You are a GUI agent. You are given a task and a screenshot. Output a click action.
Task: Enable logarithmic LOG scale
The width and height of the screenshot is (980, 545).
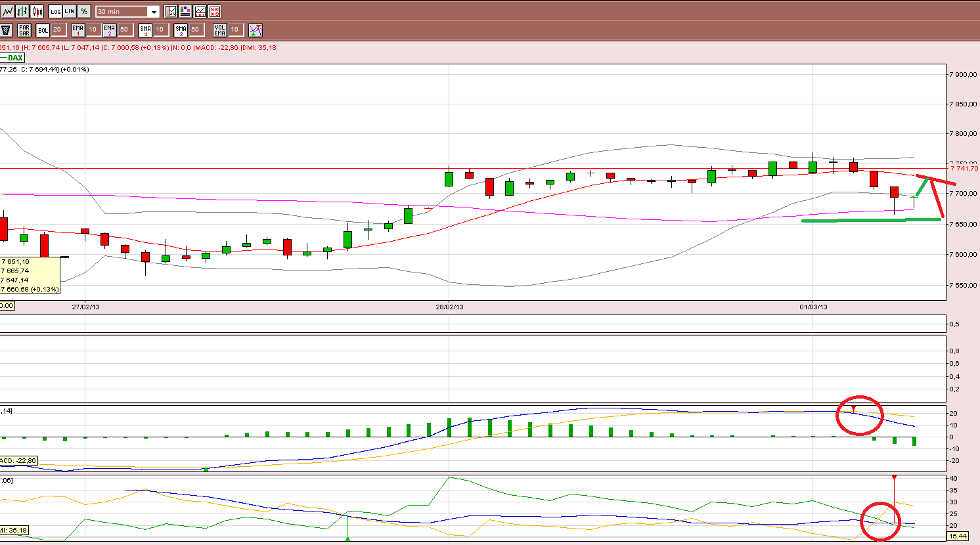(x=55, y=11)
